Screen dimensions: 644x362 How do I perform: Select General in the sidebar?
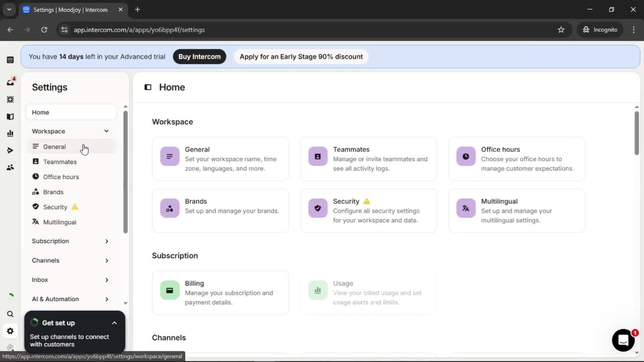coord(71,147)
